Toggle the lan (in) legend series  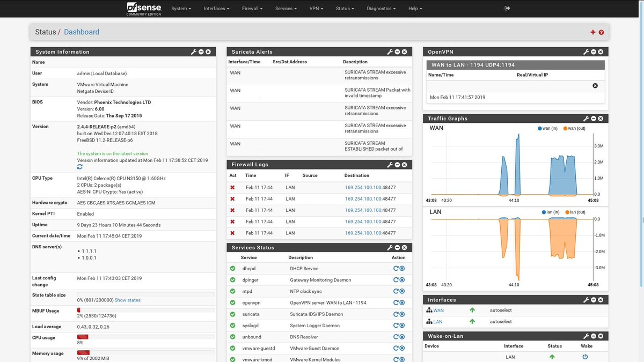550,212
